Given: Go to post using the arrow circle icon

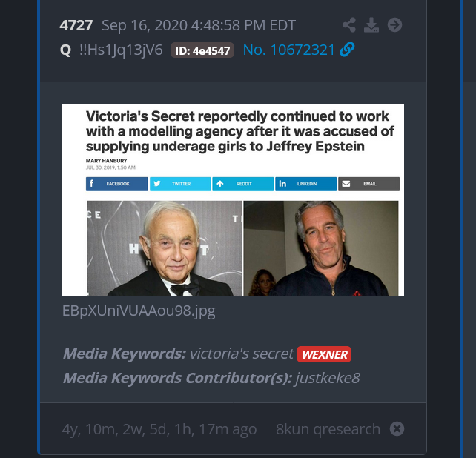Looking at the screenshot, I should (x=394, y=25).
